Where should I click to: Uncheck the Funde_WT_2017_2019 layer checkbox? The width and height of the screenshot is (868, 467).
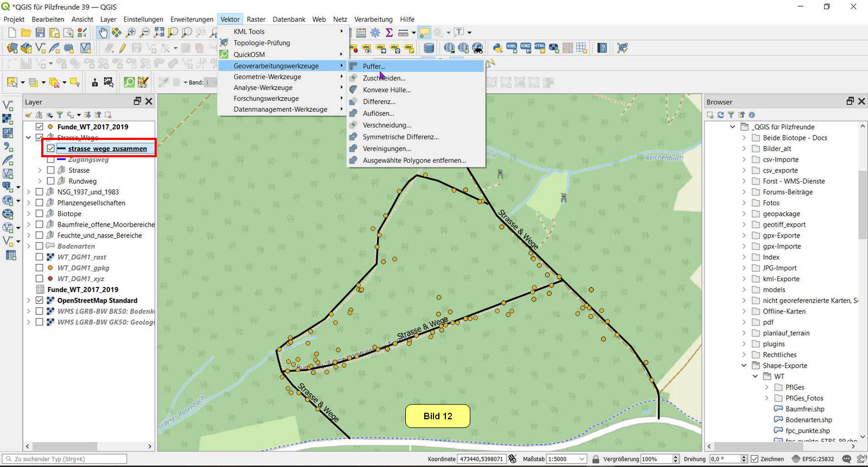40,127
